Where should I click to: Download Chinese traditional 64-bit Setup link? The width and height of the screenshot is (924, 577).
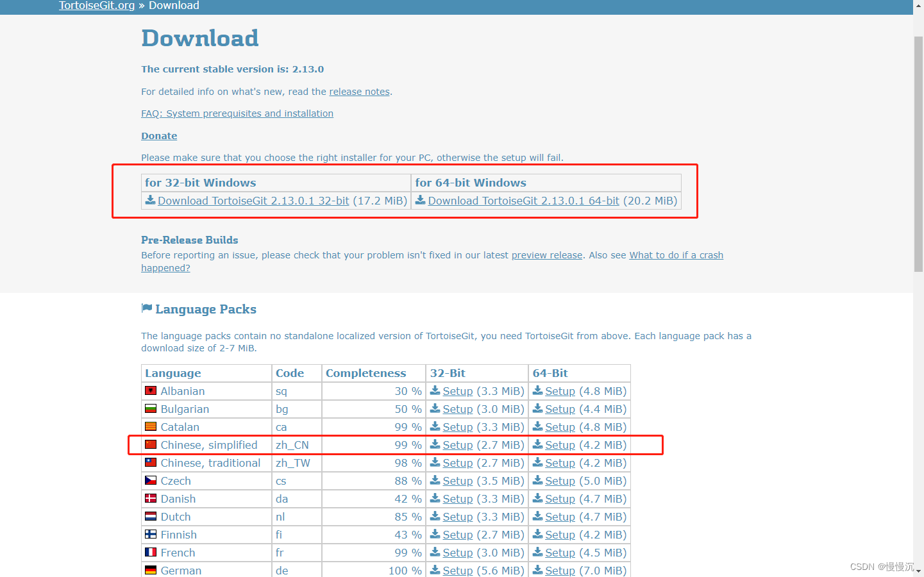coord(560,463)
